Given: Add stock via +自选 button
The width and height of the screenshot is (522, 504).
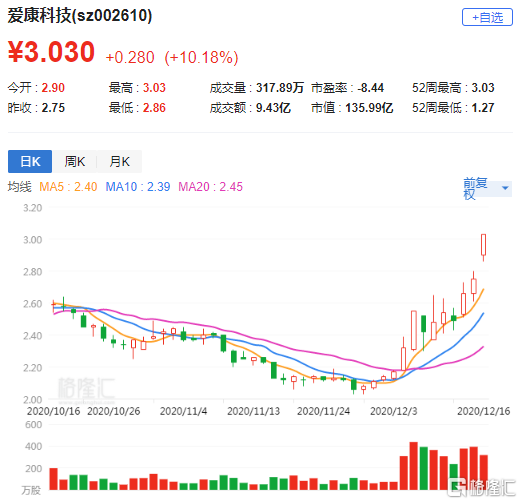Looking at the screenshot, I should click(x=487, y=17).
